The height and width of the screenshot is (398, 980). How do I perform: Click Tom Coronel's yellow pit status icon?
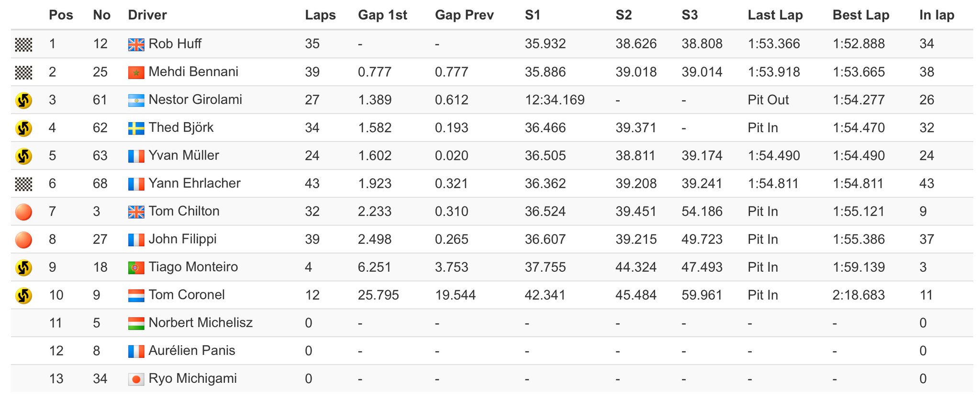[x=23, y=296]
